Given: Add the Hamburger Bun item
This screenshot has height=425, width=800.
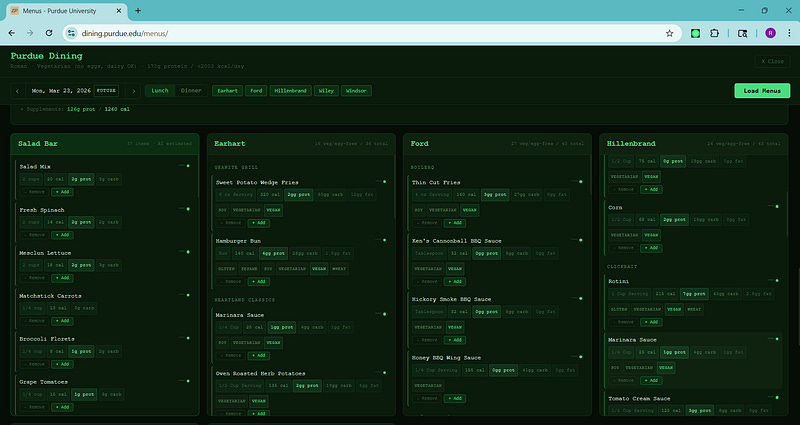Looking at the screenshot, I should [259, 281].
